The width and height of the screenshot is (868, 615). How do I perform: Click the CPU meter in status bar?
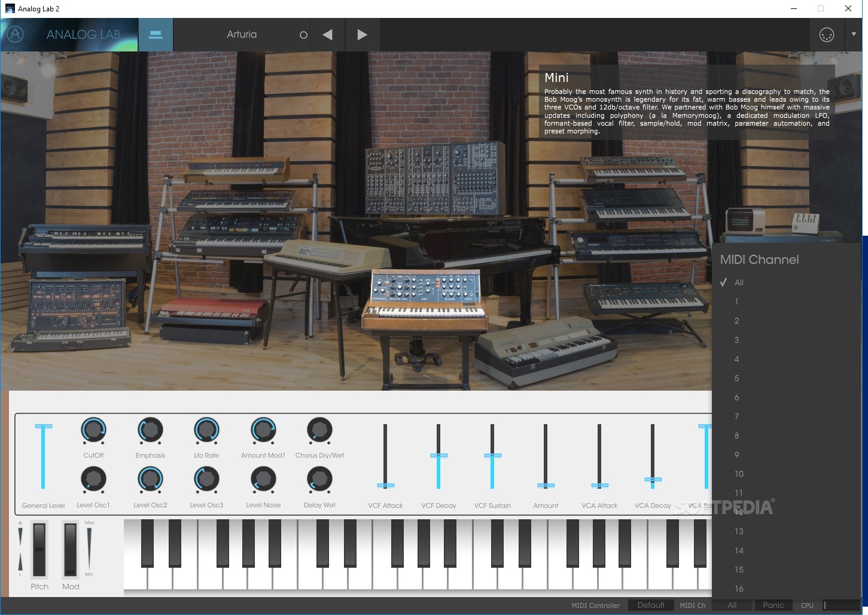click(x=842, y=605)
